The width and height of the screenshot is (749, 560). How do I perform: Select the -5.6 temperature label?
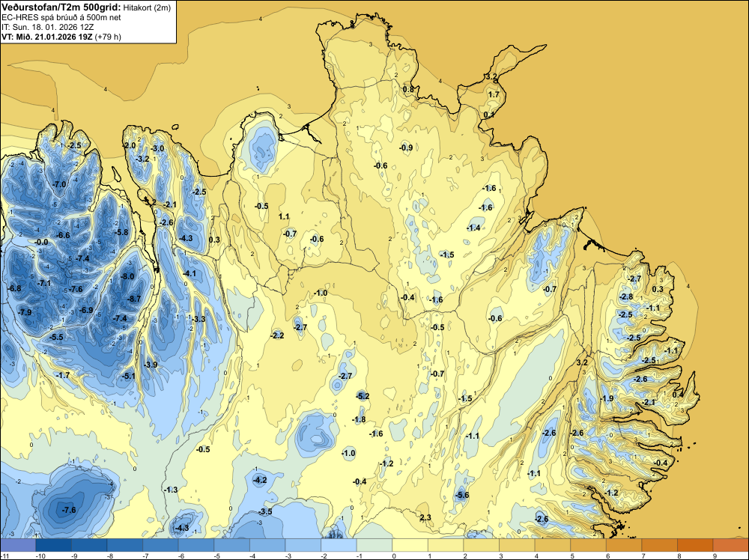(x=462, y=495)
